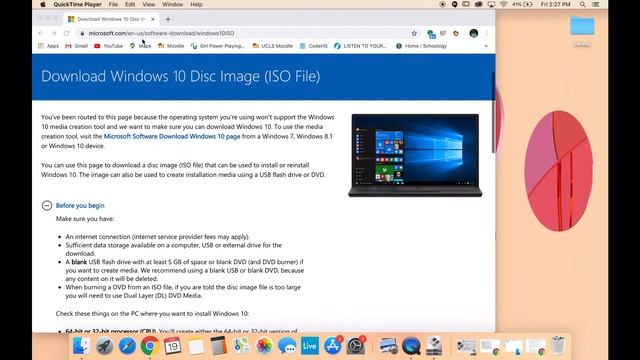
Task: Open the LISTEN TO YOUR bookmark
Action: click(360, 46)
